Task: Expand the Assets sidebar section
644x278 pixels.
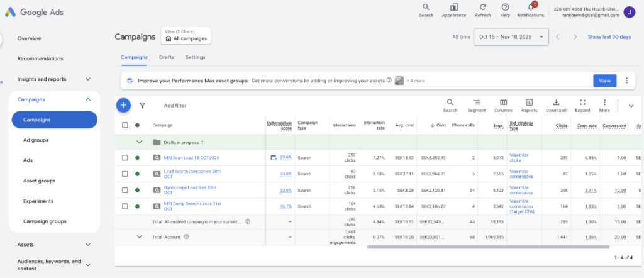Action: pos(87,244)
